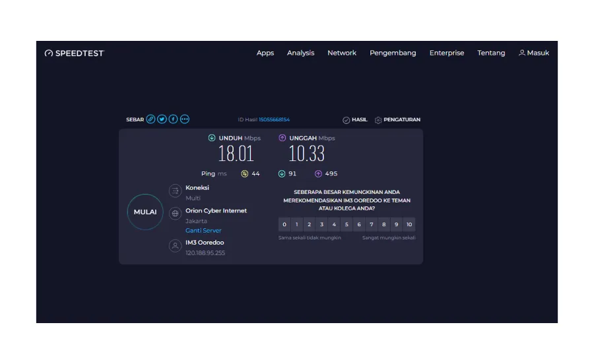Rate recommendation score 1

point(296,224)
